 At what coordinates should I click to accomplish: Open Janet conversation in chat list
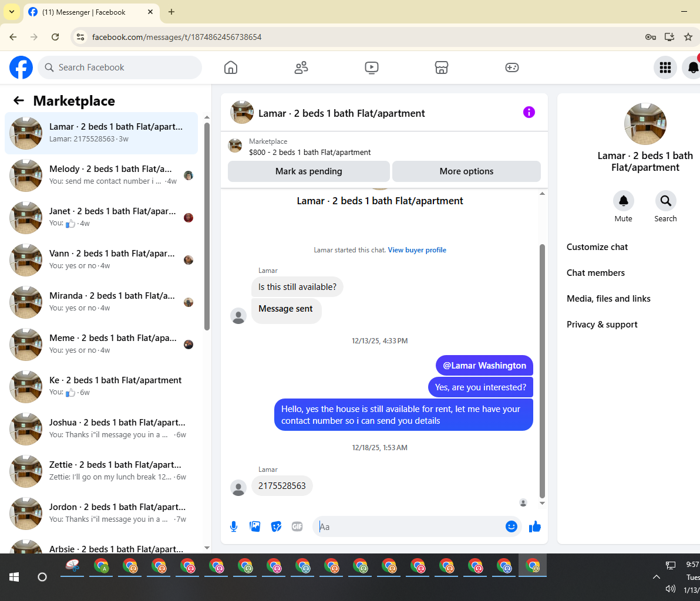pos(102,218)
